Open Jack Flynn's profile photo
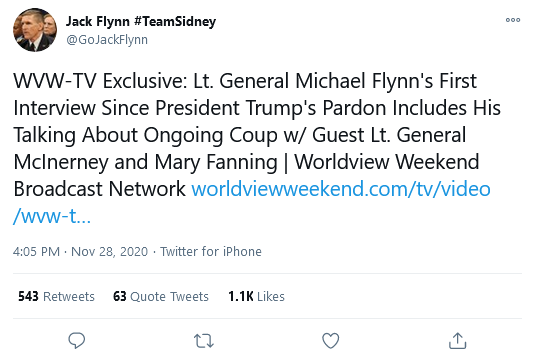The image size is (535, 362). point(35,30)
